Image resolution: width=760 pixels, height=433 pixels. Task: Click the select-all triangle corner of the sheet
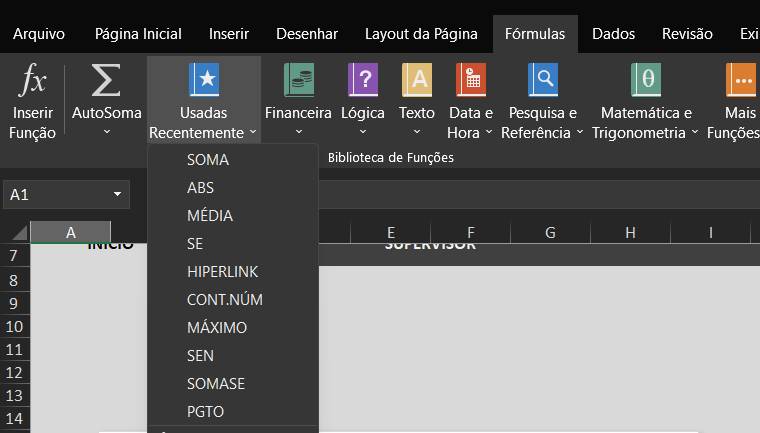(19, 233)
